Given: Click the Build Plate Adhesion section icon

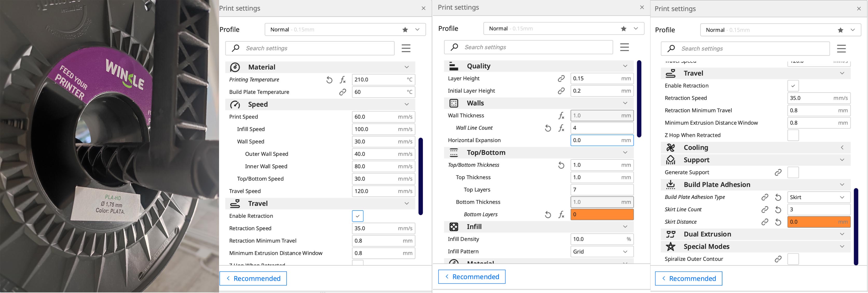Looking at the screenshot, I should (670, 184).
